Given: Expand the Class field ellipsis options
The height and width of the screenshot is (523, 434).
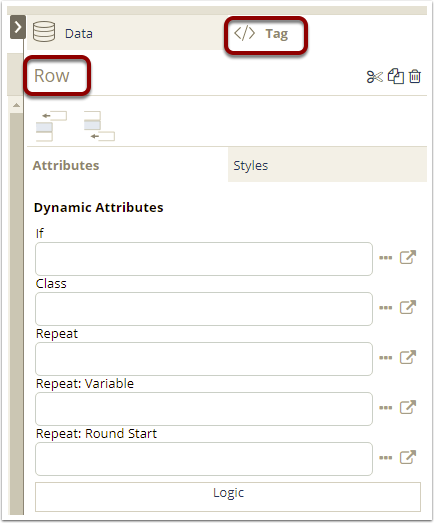Looking at the screenshot, I should 386,308.
